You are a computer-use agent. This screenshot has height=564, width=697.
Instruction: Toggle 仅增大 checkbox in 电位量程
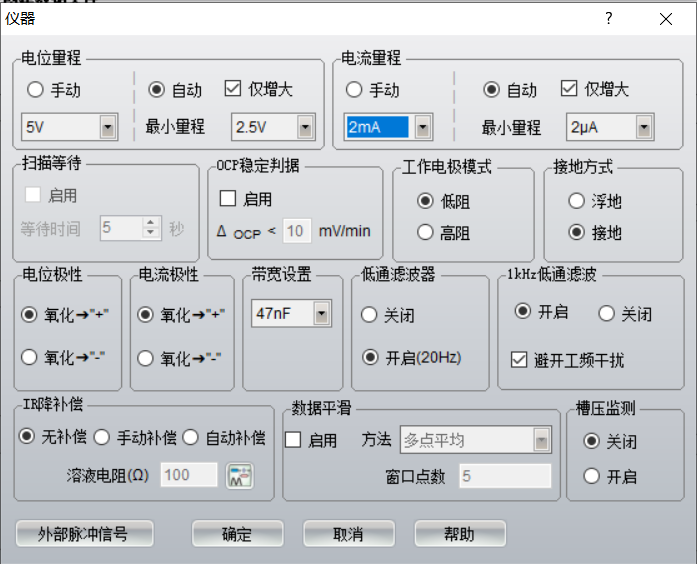(233, 88)
